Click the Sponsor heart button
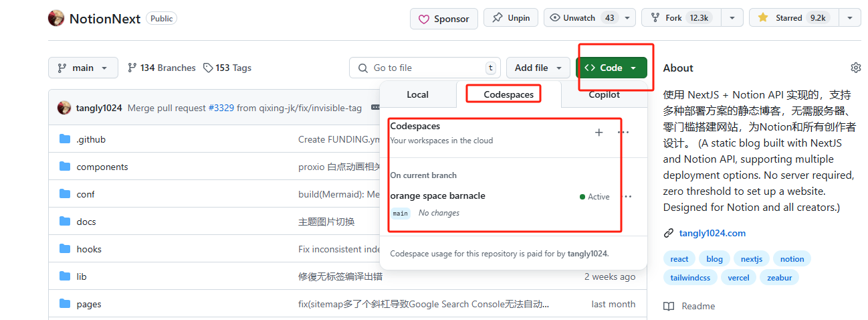 pos(444,19)
